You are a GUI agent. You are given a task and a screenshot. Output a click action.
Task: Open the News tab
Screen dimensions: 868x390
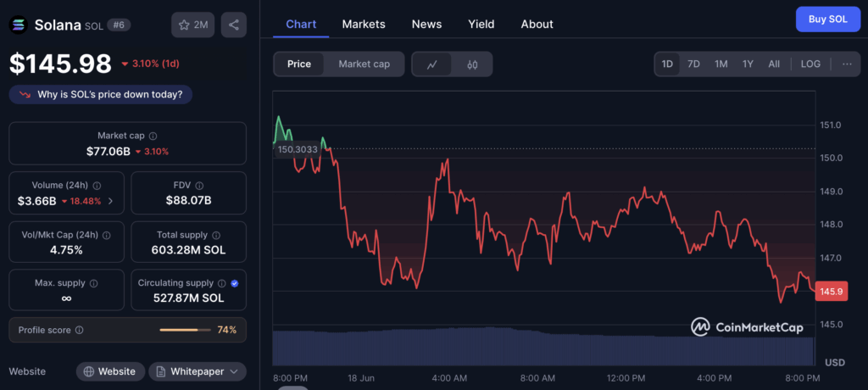[427, 25]
